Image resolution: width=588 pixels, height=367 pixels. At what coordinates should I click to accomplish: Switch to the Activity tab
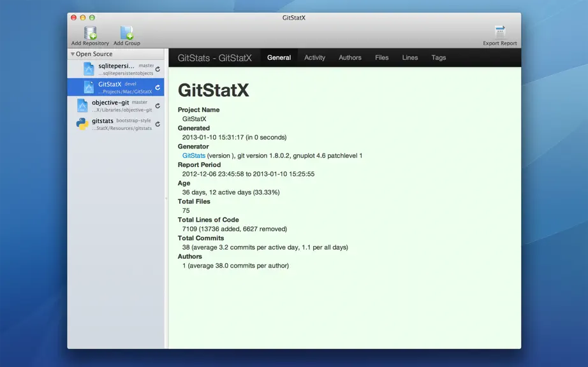click(x=314, y=58)
